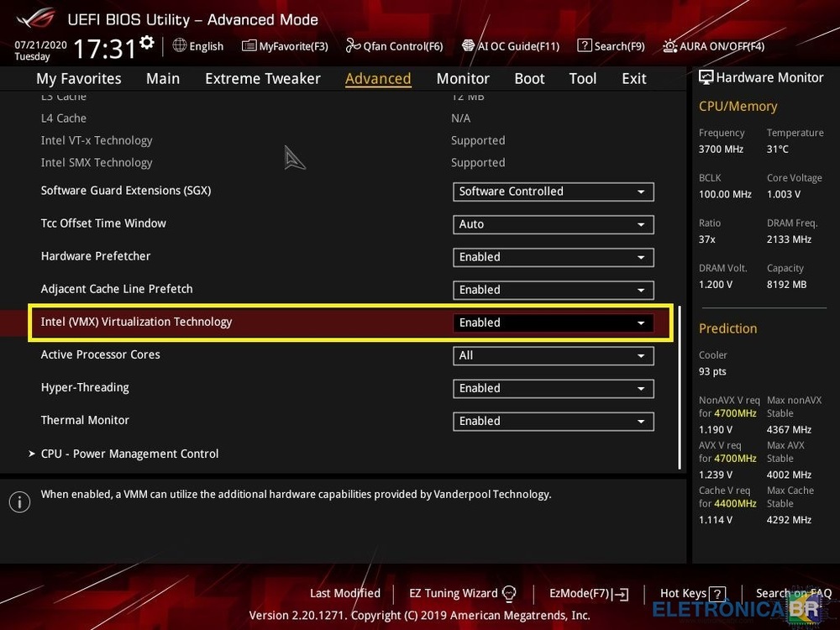Open the Extreme Tweaker tab

(262, 78)
